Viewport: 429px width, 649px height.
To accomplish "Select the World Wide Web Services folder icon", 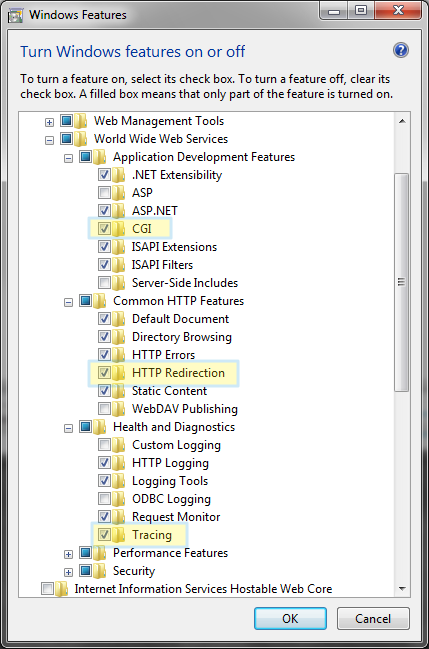I will pyautogui.click(x=80, y=139).
